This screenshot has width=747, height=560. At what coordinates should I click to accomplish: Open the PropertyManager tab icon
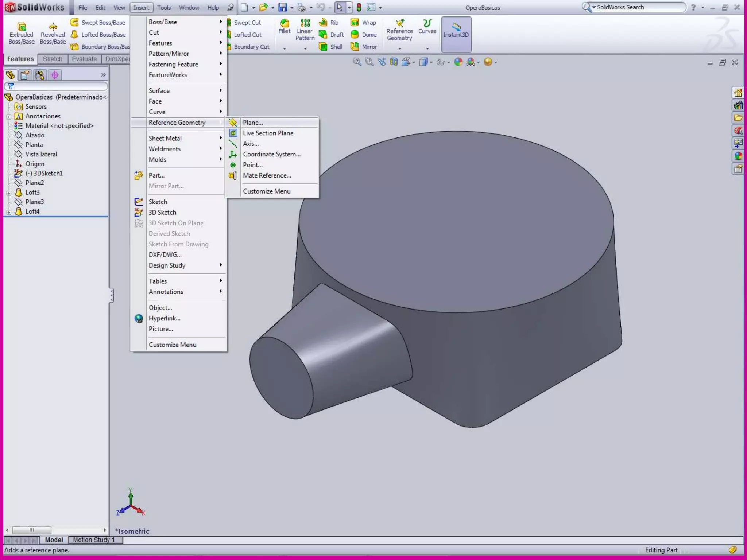pos(25,75)
